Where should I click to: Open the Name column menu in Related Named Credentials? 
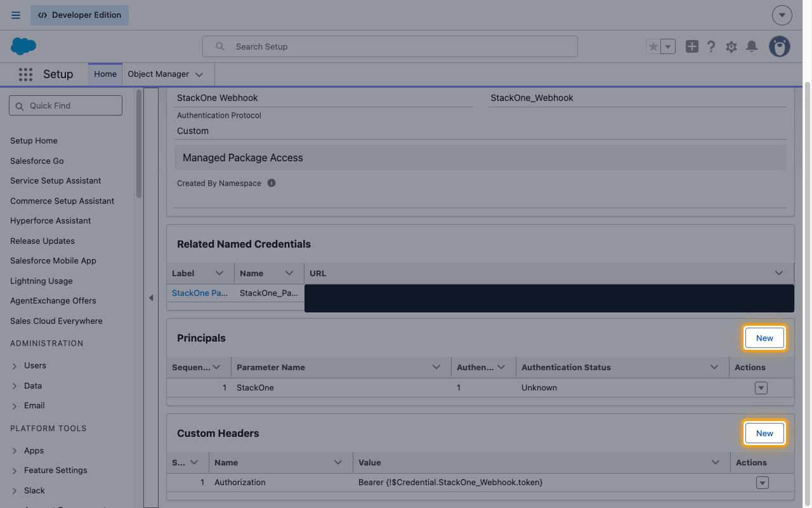coord(289,273)
